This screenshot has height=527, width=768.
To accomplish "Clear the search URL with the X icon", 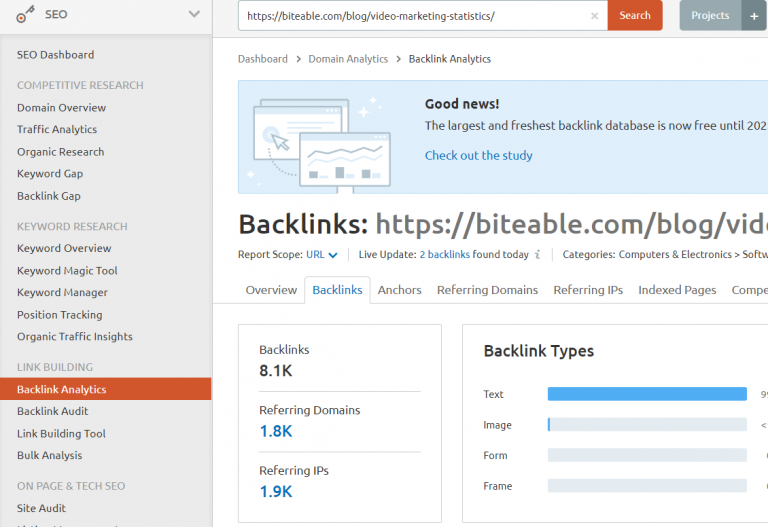I will tap(594, 16).
